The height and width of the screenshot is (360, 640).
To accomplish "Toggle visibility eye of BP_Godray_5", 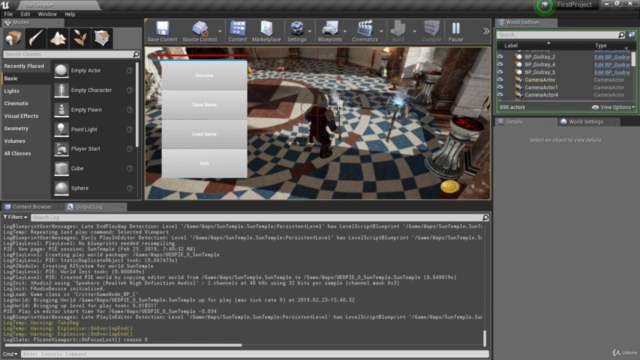I will [x=500, y=72].
